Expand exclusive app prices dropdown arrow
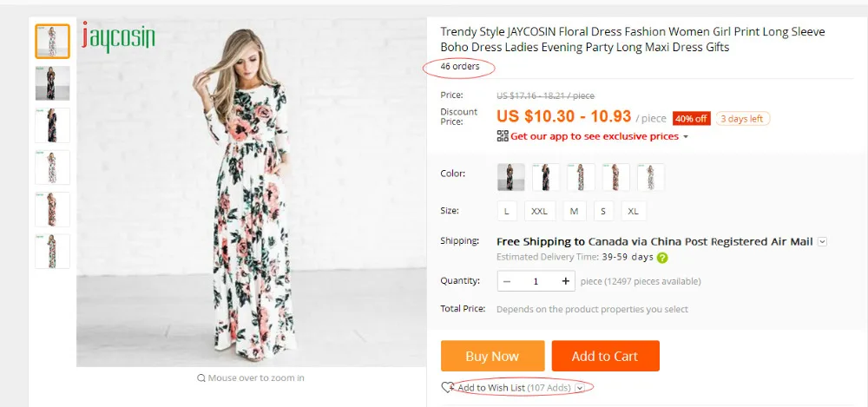This screenshot has height=407, width=868. click(686, 137)
